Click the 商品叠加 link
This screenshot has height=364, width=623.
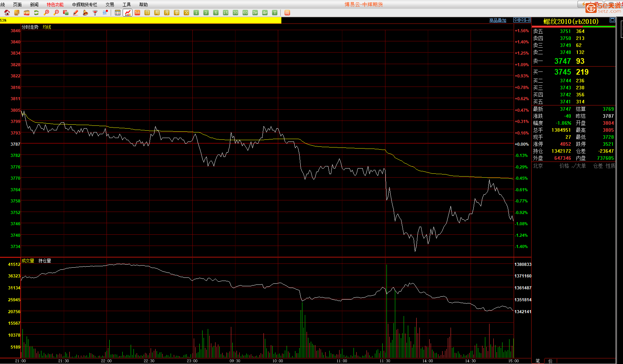(498, 20)
